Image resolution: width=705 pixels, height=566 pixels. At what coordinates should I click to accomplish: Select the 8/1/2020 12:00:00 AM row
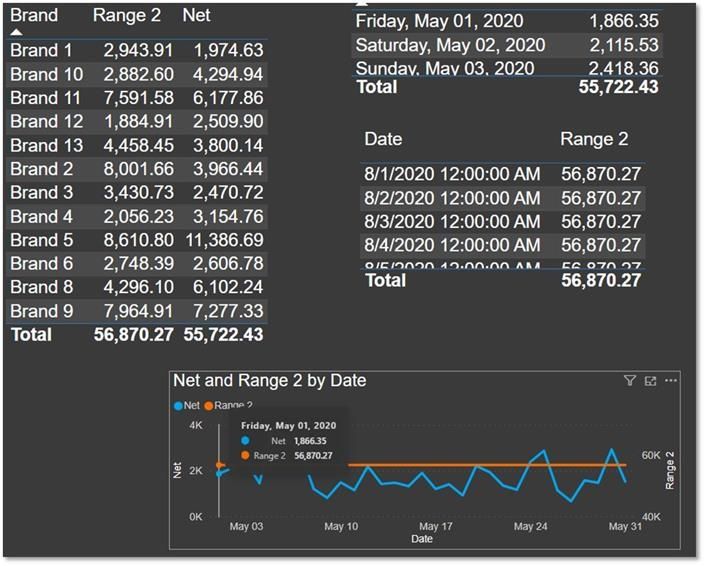(503, 174)
